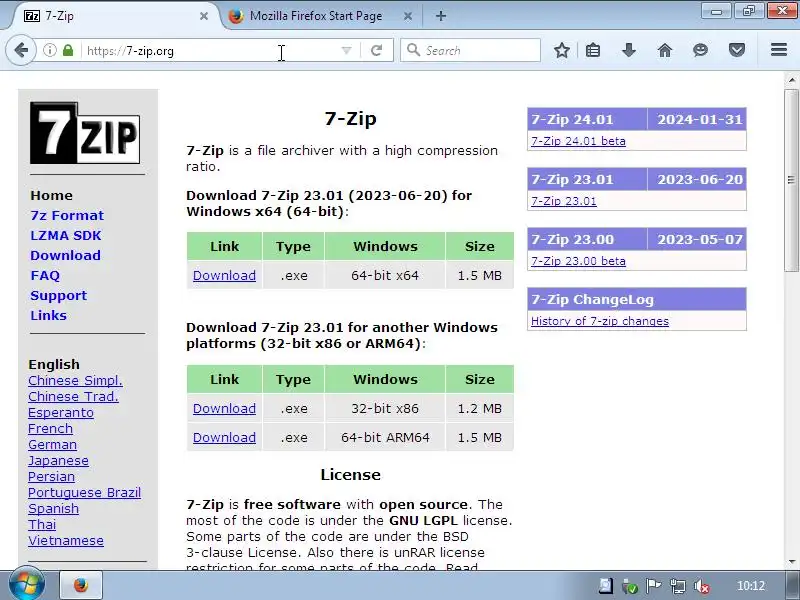Open the downloads arrow icon
Image resolution: width=800 pixels, height=600 pixels.
point(629,50)
